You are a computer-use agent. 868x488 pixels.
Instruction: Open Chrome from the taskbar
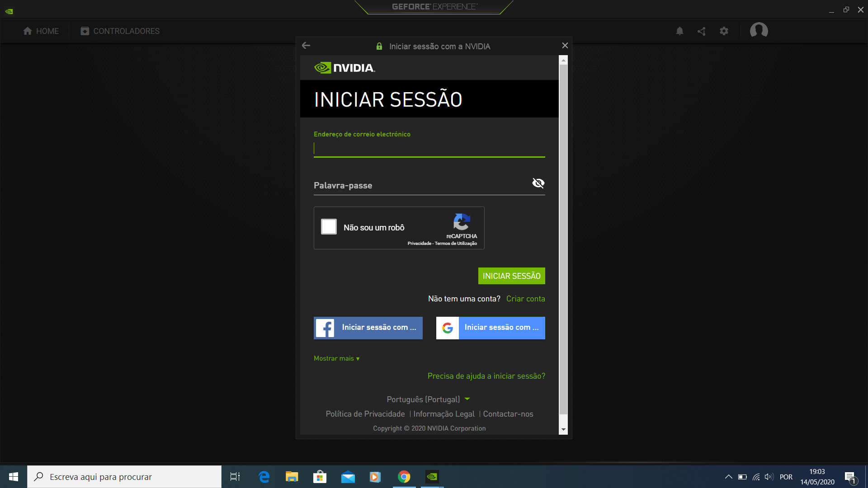click(404, 477)
